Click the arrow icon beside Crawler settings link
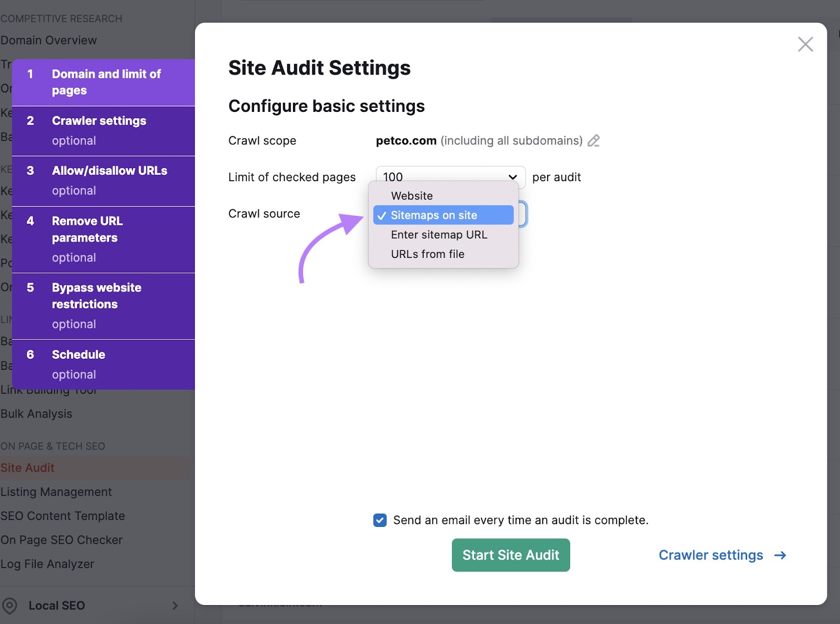 pyautogui.click(x=781, y=555)
